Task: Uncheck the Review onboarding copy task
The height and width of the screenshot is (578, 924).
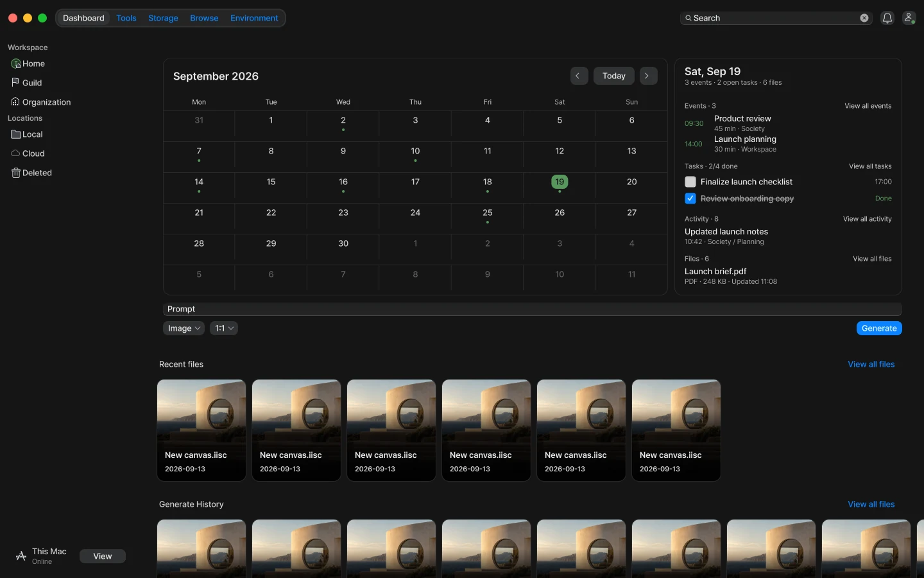Action: pyautogui.click(x=690, y=198)
